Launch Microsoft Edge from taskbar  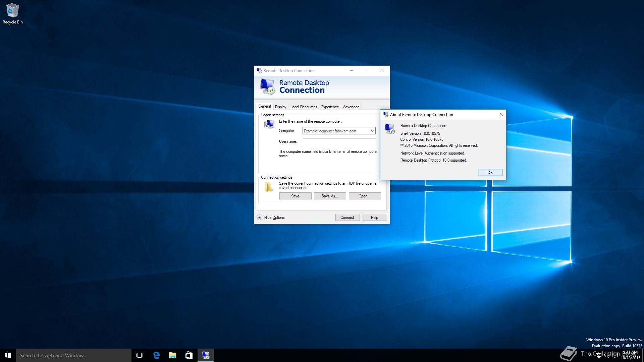point(156,355)
